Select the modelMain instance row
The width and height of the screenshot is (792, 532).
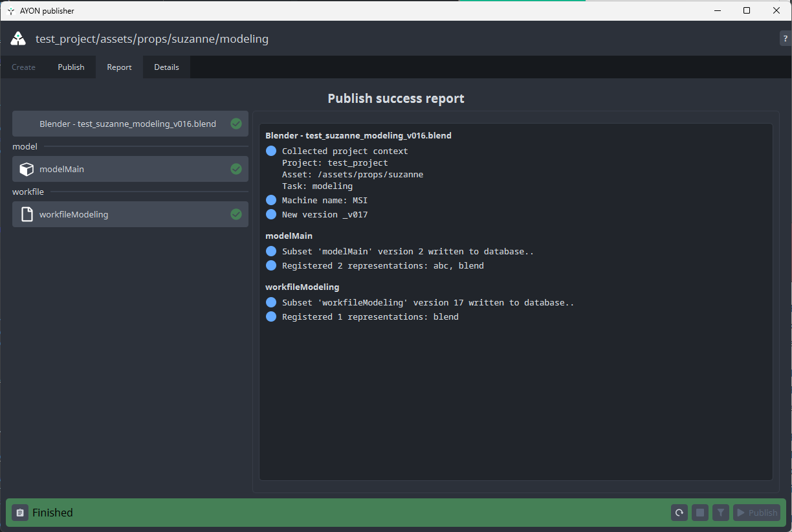point(130,169)
